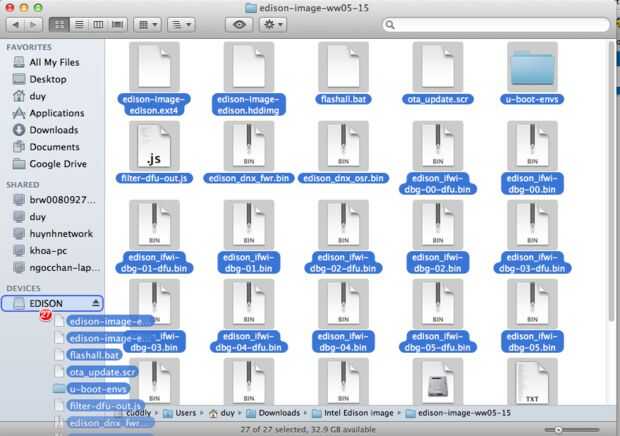
Task: Open the item arrangement dropdown
Action: coord(147,25)
